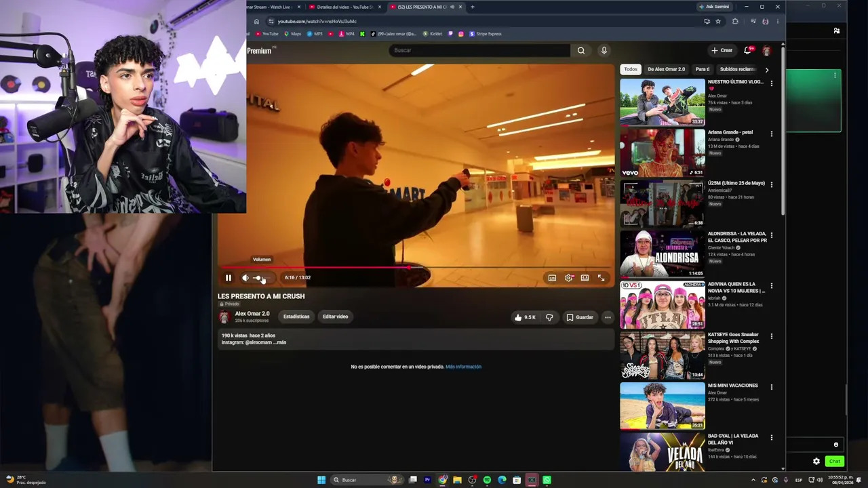
Task: Click the Windows taskbar Buscar search box
Action: coord(366,480)
